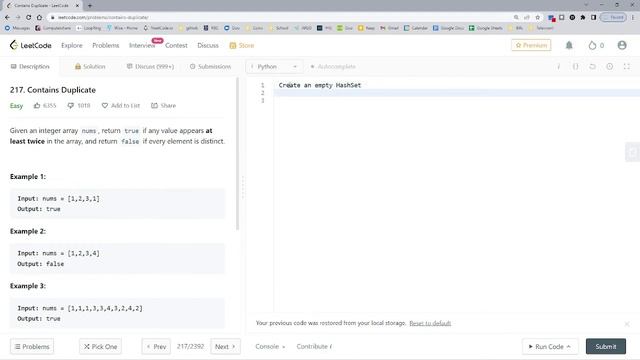This screenshot has height=360, width=640.
Task: Toggle the fullscreen editor icon
Action: (627, 67)
